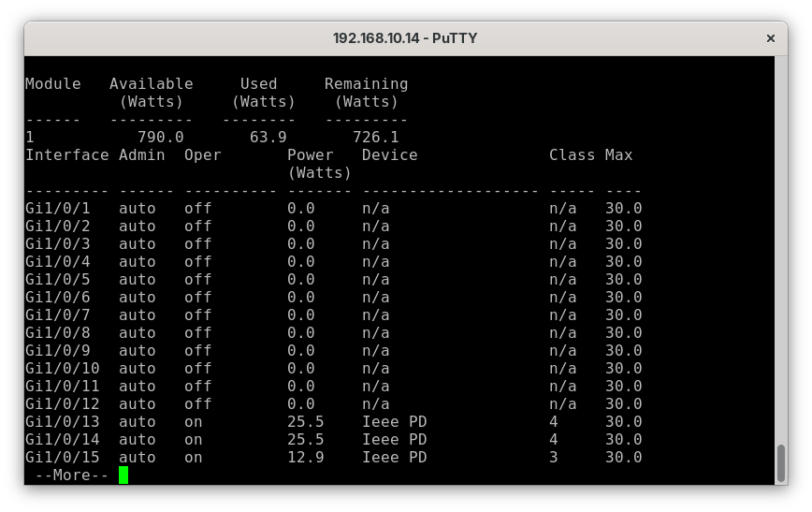Click the 30.0 max value for Gi1/0/1
Screen dimensions: 812x512
623,209
